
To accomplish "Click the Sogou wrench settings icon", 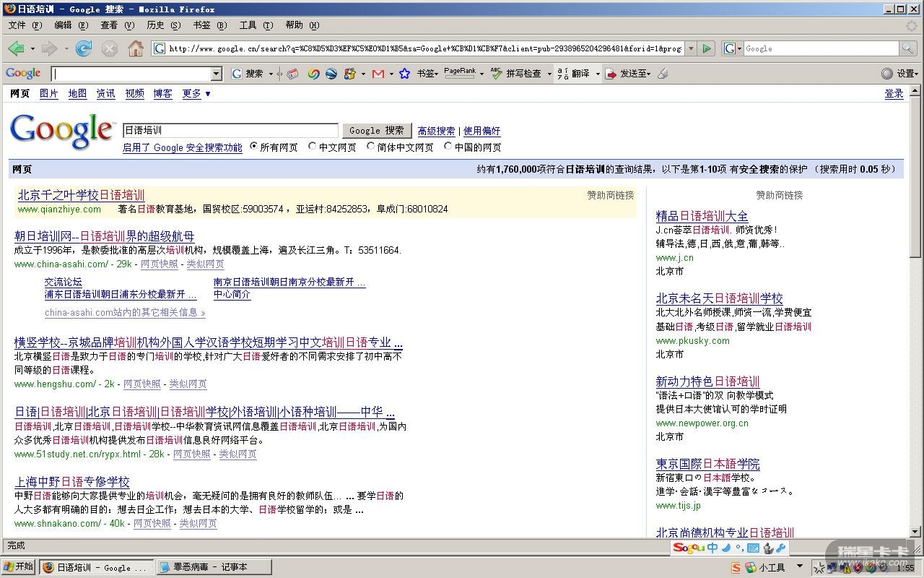I will pyautogui.click(x=781, y=548).
